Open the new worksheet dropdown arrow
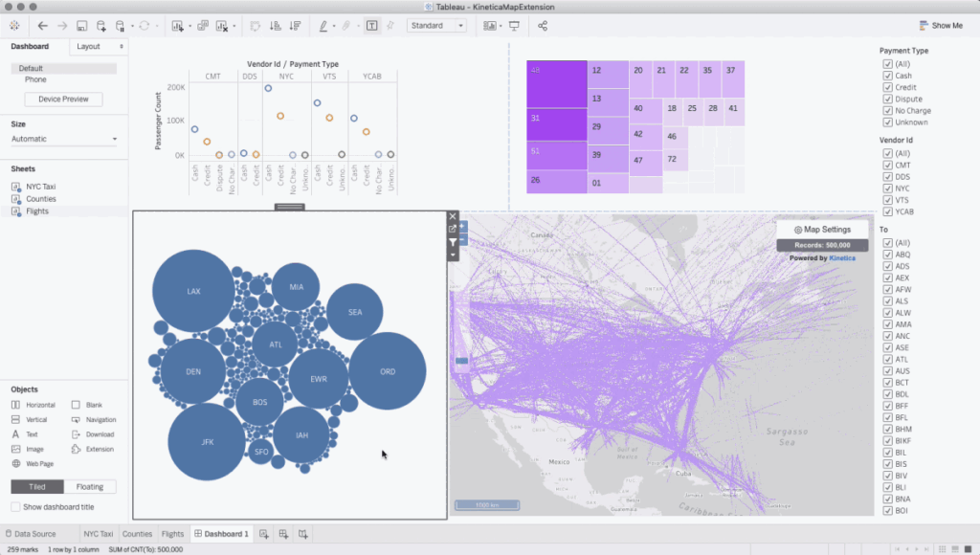 [189, 26]
